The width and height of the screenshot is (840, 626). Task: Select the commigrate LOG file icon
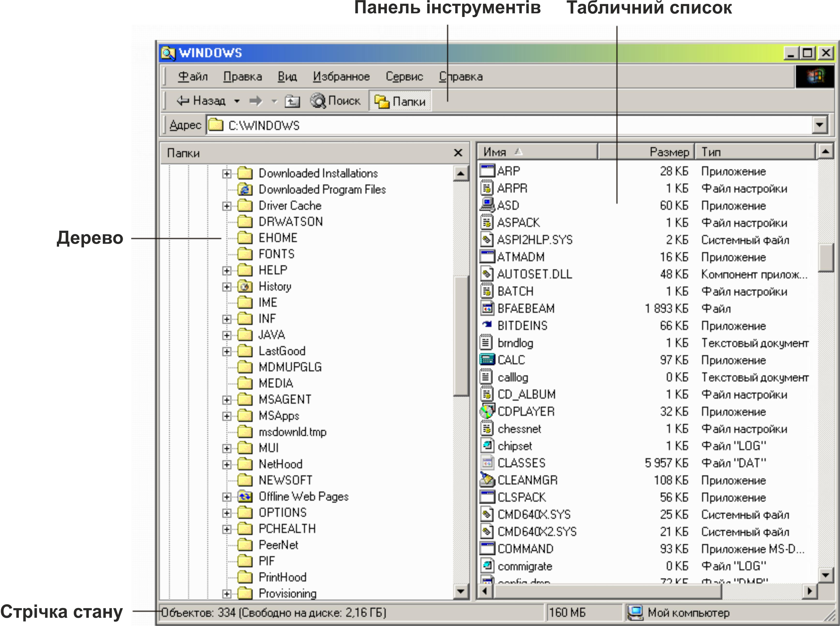pyautogui.click(x=487, y=566)
